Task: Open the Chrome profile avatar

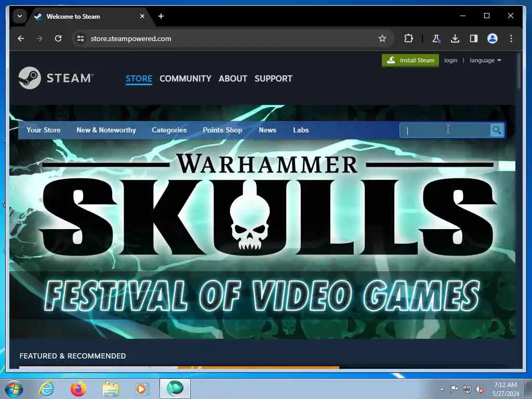Action: click(493, 38)
